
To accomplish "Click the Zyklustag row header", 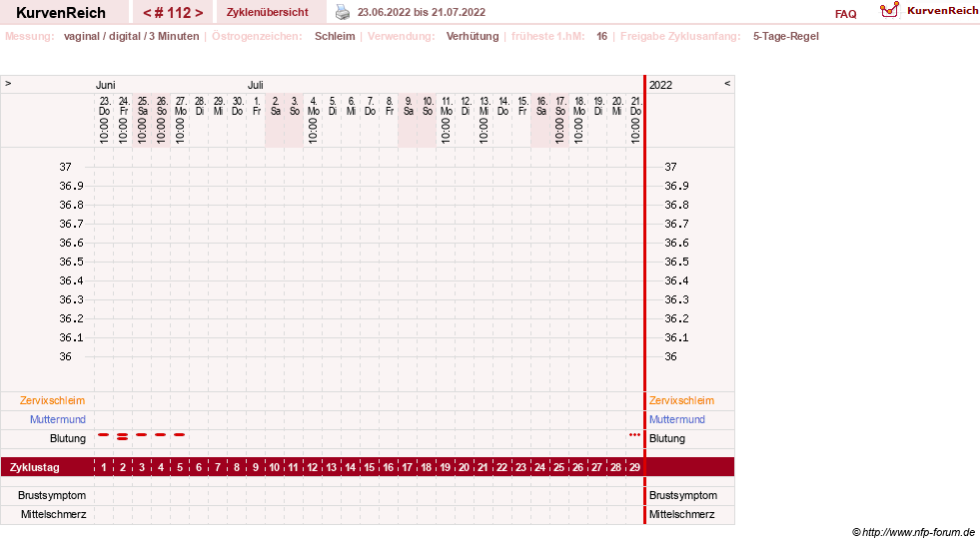I will click(34, 467).
